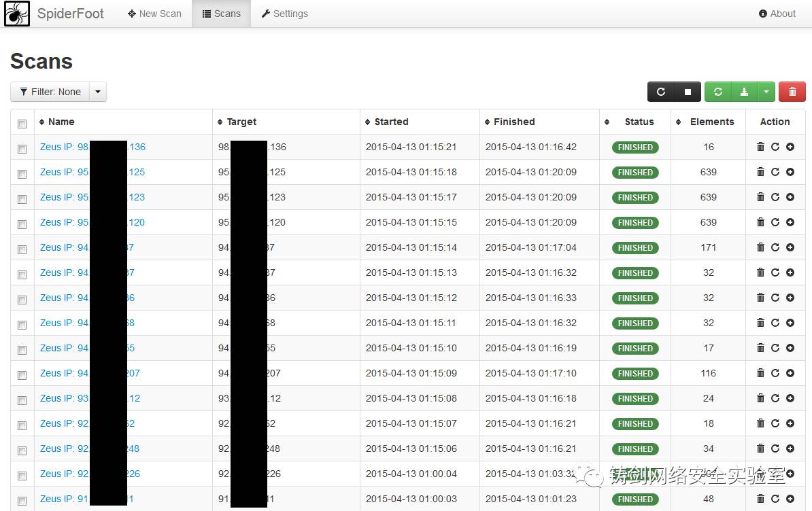Click element count 171 cell
The height and width of the screenshot is (511, 812).
point(709,247)
